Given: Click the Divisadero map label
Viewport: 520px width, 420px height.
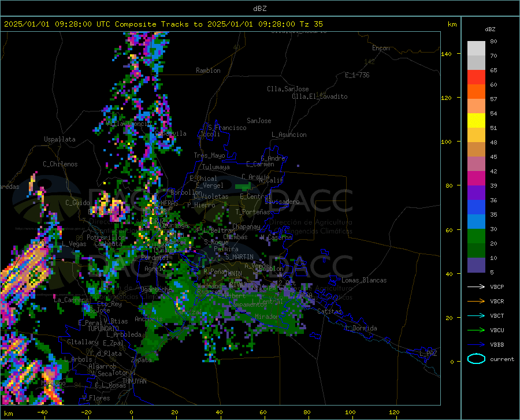Looking at the screenshot, I should click(x=282, y=202).
